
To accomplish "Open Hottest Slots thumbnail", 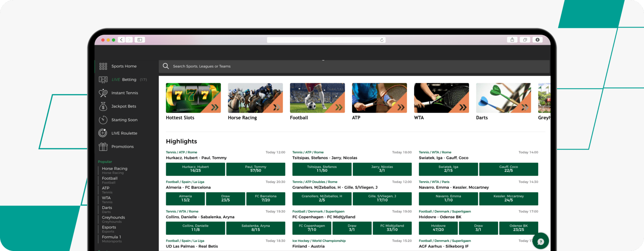I will (193, 98).
